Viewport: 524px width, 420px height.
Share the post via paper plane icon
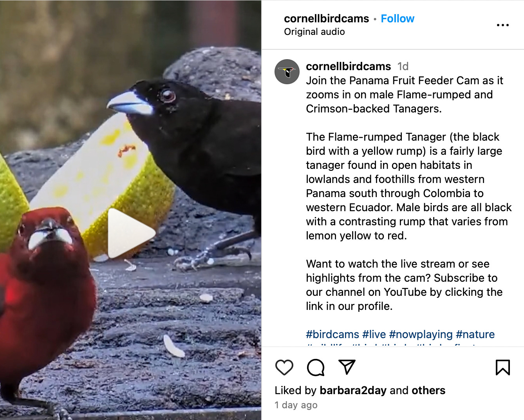click(x=347, y=367)
